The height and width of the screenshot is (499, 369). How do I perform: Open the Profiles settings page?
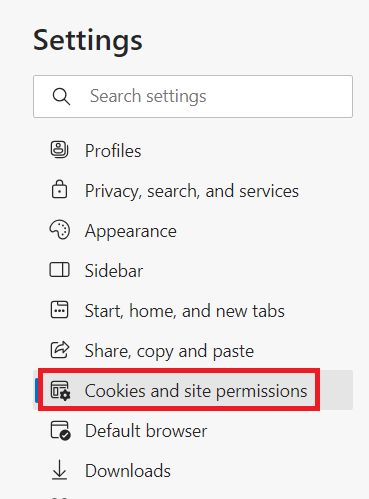[113, 151]
